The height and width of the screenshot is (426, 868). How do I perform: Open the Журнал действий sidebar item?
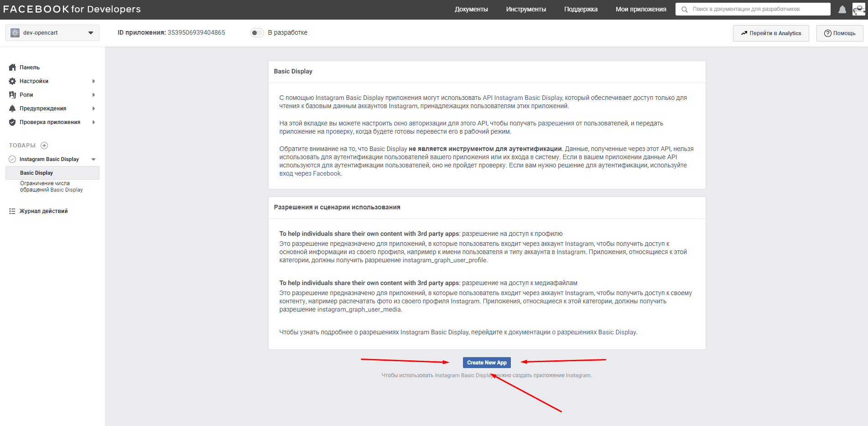point(43,211)
